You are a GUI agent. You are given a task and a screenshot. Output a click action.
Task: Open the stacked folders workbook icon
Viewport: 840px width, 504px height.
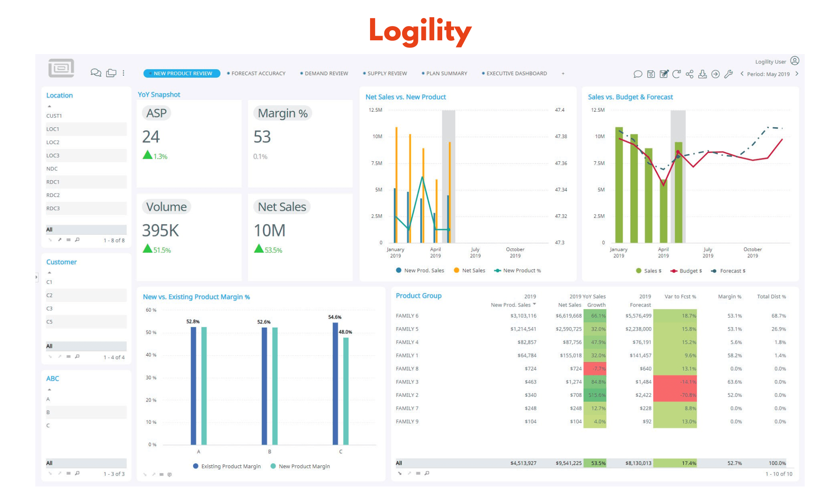pos(111,73)
